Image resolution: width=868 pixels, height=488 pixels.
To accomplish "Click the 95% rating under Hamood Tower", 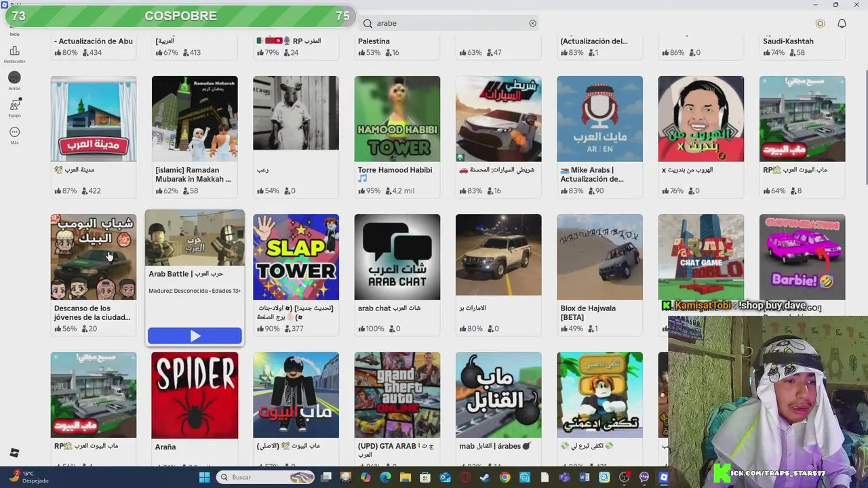I will pos(370,191).
